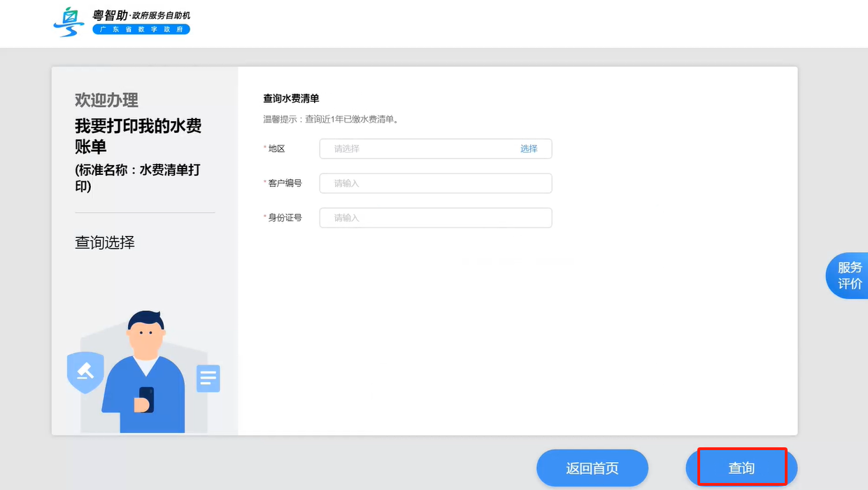Click 返回首页 to return home
Viewport: 868px width, 490px height.
pos(592,467)
